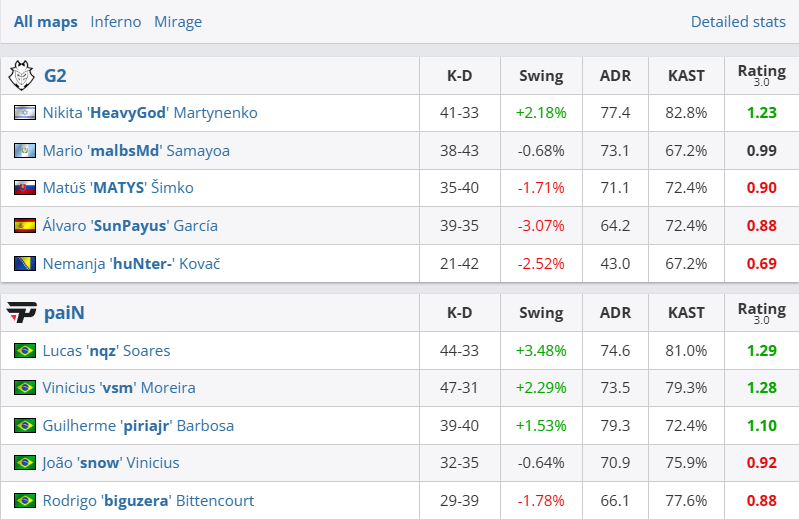Click the Brazilian flag beside nqz
Screen dimensions: 799x519
coord(25,351)
